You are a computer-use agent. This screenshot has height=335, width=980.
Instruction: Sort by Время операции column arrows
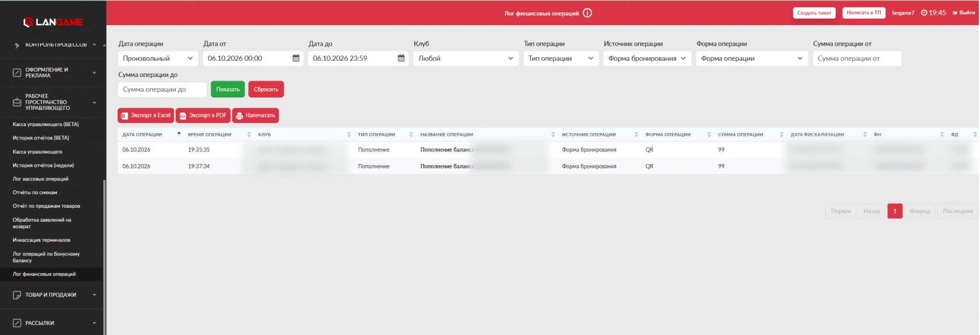[249, 135]
